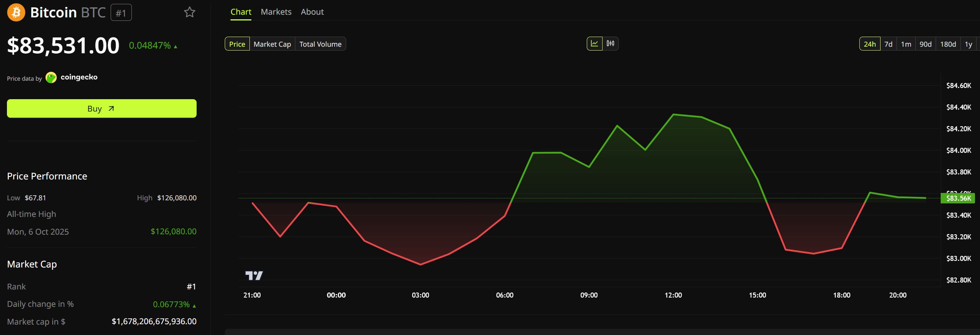Click the $83.56K current price label
980x335 pixels.
click(959, 198)
